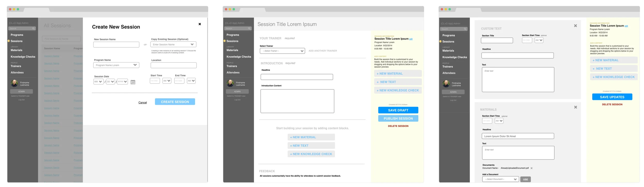Viewport: 644px width, 187px height.
Task: Click the SAVE DRAFT button
Action: coord(398,110)
